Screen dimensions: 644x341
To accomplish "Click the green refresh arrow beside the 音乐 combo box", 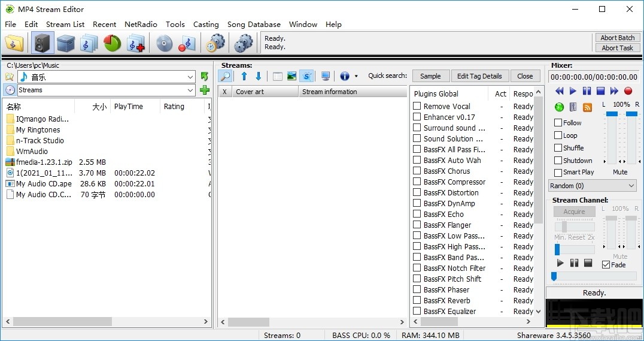I will coord(205,77).
